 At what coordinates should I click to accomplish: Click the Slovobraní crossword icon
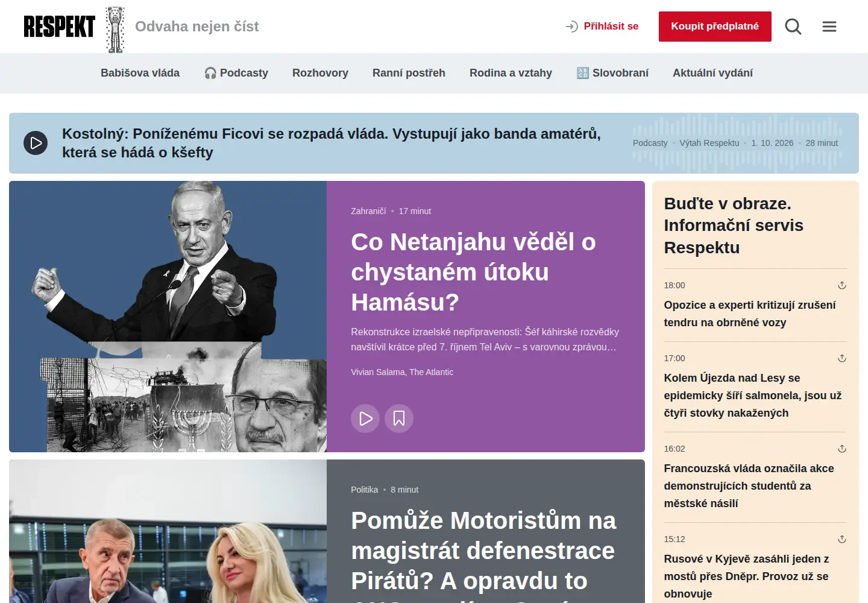click(x=583, y=73)
